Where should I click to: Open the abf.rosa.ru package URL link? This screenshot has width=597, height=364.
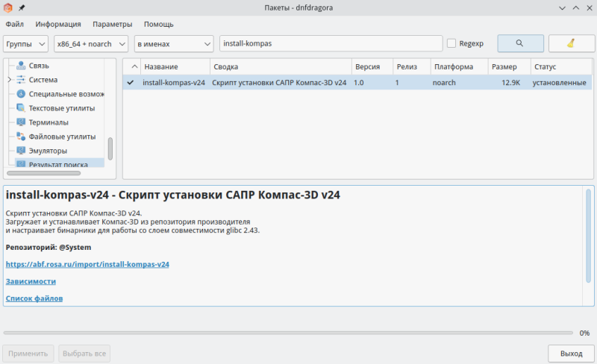(x=87, y=264)
